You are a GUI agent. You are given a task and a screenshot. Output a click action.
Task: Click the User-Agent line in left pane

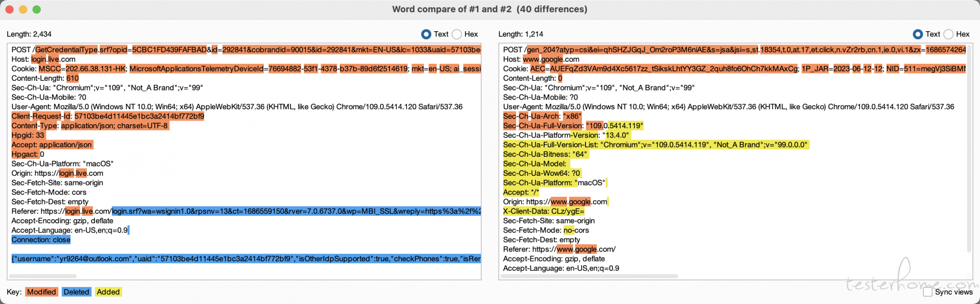pos(237,107)
